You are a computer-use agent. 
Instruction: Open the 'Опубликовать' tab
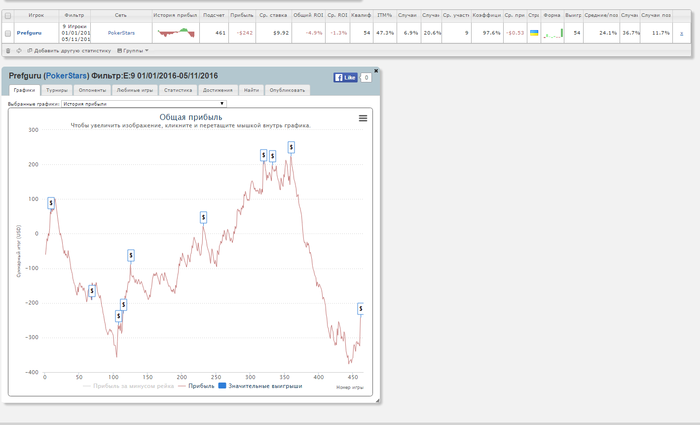pos(287,90)
